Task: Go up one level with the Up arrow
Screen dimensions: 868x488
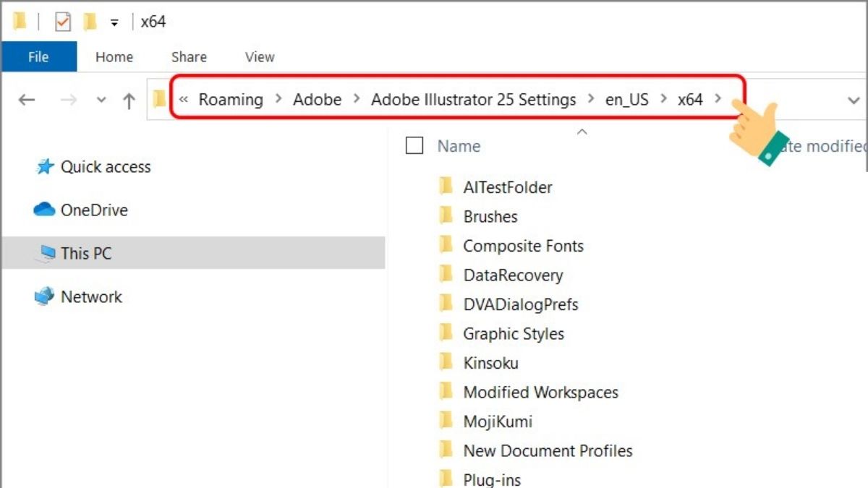Action: click(x=129, y=100)
